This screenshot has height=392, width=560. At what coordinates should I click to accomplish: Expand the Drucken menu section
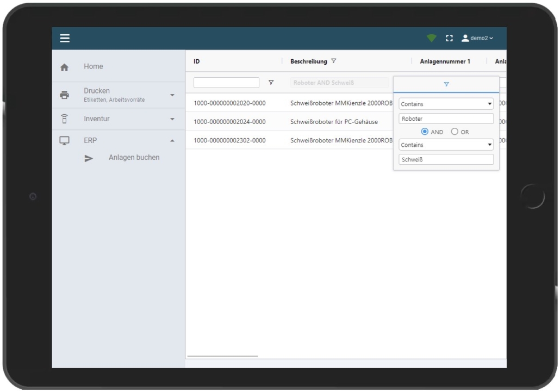(172, 95)
